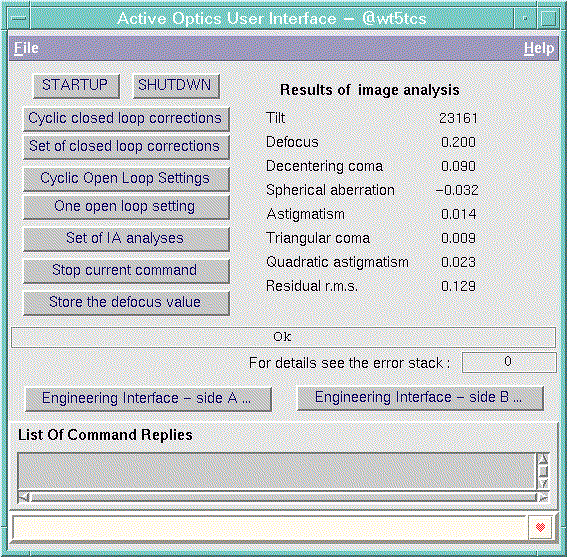
Task: Open the window menu icon in title bar
Action: click(18, 18)
